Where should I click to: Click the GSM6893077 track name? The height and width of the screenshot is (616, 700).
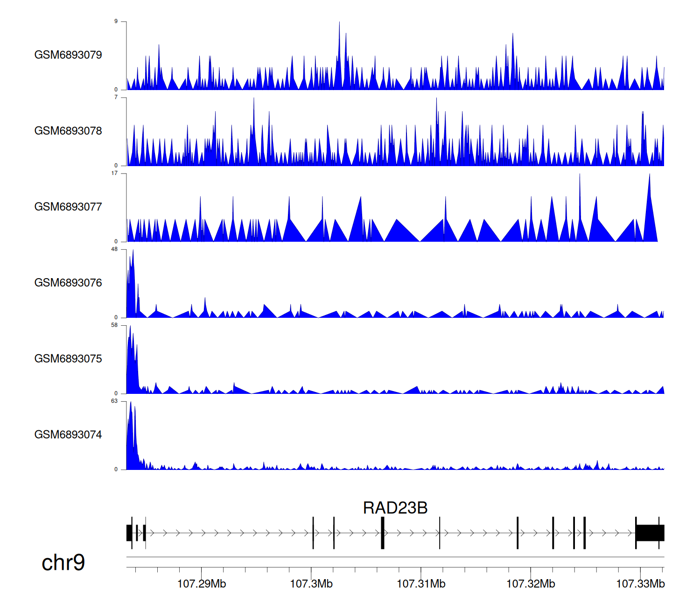click(x=68, y=207)
